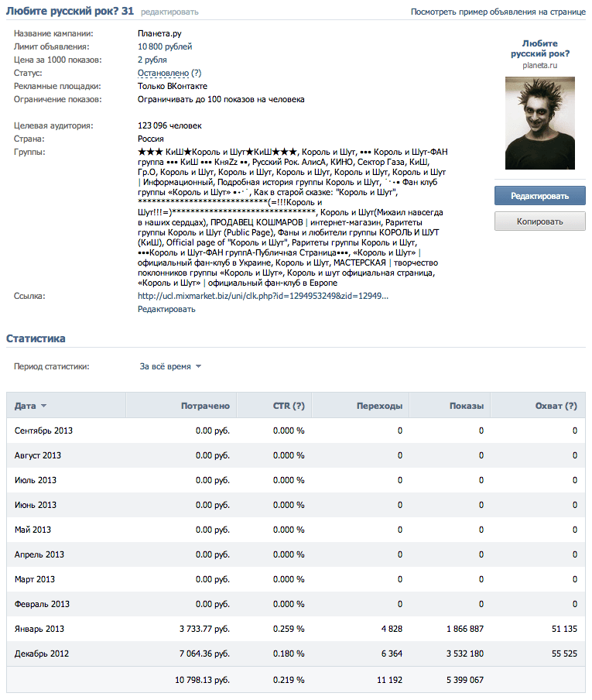Select the 'Январь 2013' row
The image size is (592, 700).
(296, 629)
